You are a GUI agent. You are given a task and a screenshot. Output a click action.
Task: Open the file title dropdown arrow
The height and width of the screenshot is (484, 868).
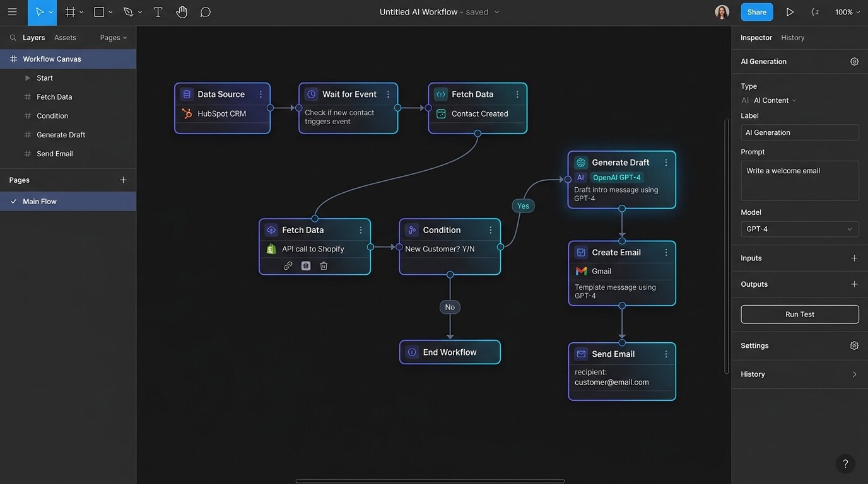click(x=496, y=12)
